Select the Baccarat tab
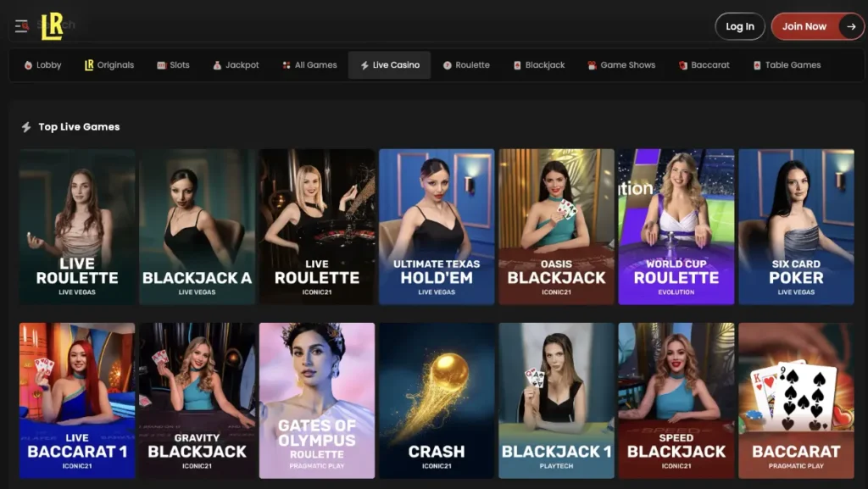 [704, 65]
